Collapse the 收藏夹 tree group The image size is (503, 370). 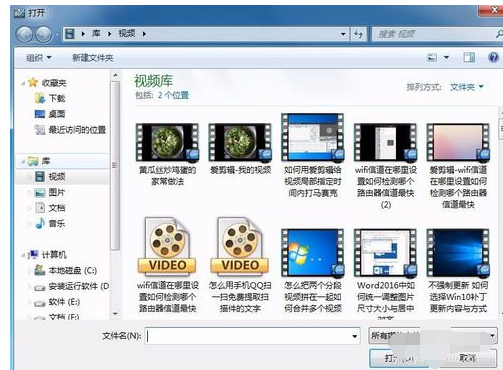pyautogui.click(x=23, y=83)
